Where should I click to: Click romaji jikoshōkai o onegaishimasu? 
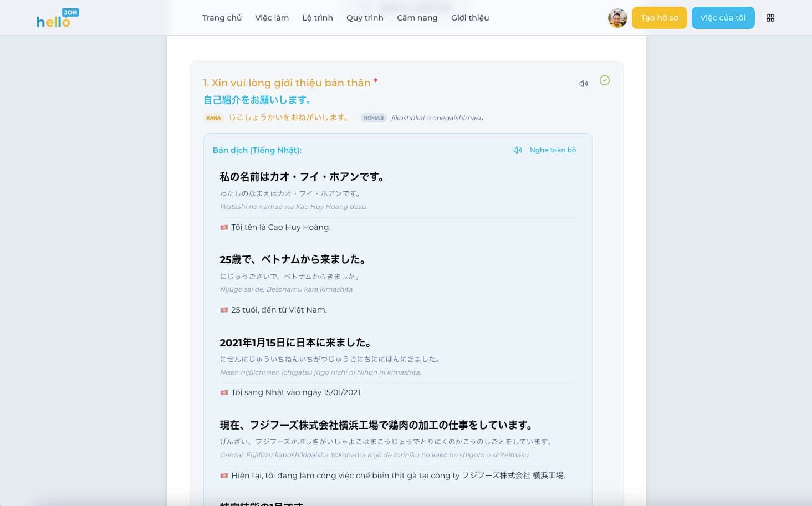coord(438,118)
